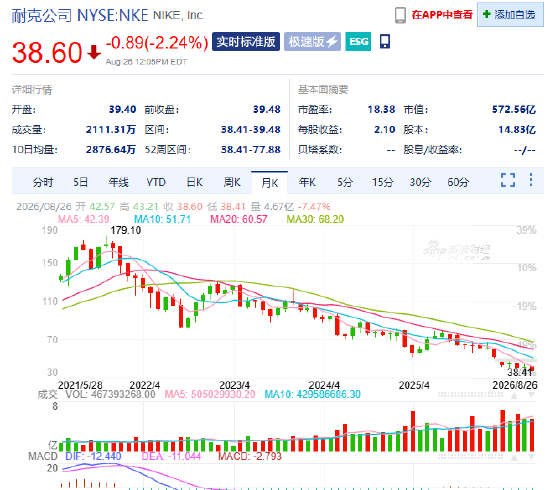Click the 179.10 high price marker on chart
Viewport: 550px width, 490px height.
click(x=126, y=230)
